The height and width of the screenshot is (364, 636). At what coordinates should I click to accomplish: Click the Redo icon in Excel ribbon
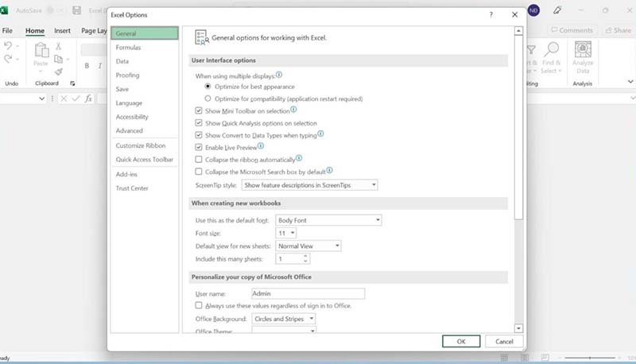(x=8, y=59)
